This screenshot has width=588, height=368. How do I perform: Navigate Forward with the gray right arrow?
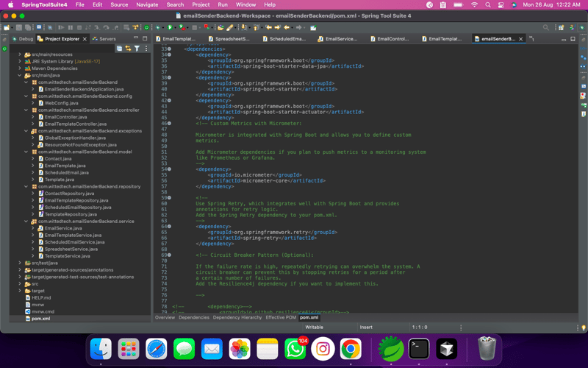[298, 27]
